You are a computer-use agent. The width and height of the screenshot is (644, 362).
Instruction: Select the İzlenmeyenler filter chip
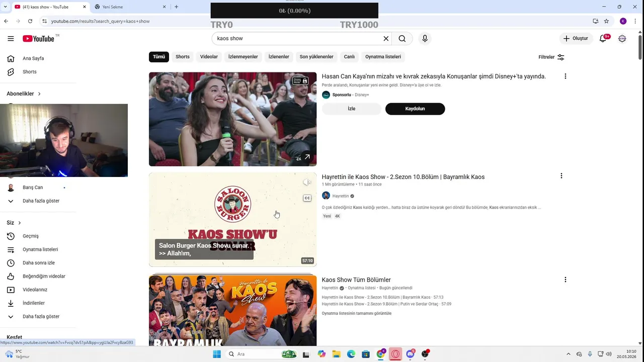243,57
